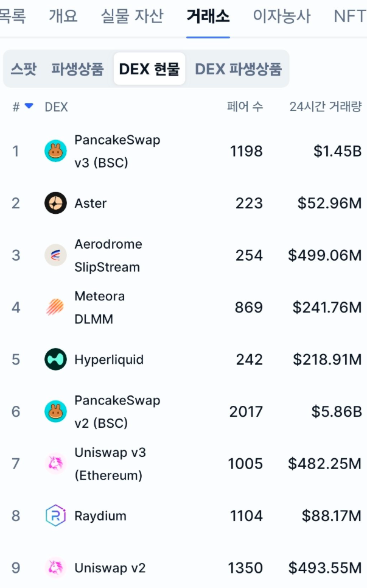Click the Raydium logo icon

point(55,516)
